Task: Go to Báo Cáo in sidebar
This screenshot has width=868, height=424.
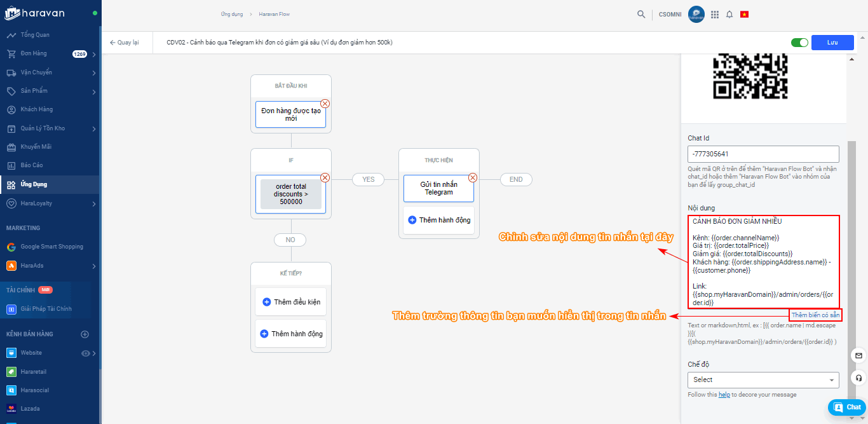Action: tap(33, 165)
